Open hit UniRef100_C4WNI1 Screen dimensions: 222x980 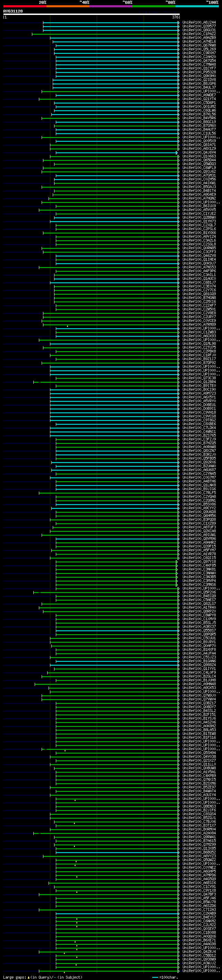point(199,432)
